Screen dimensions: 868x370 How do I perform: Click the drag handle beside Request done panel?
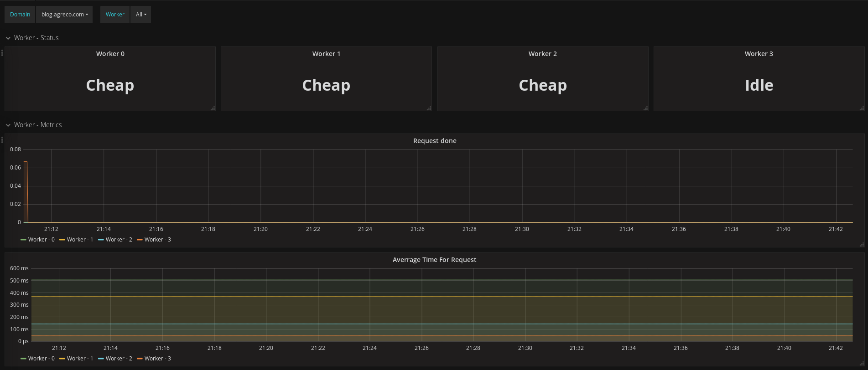[2, 139]
